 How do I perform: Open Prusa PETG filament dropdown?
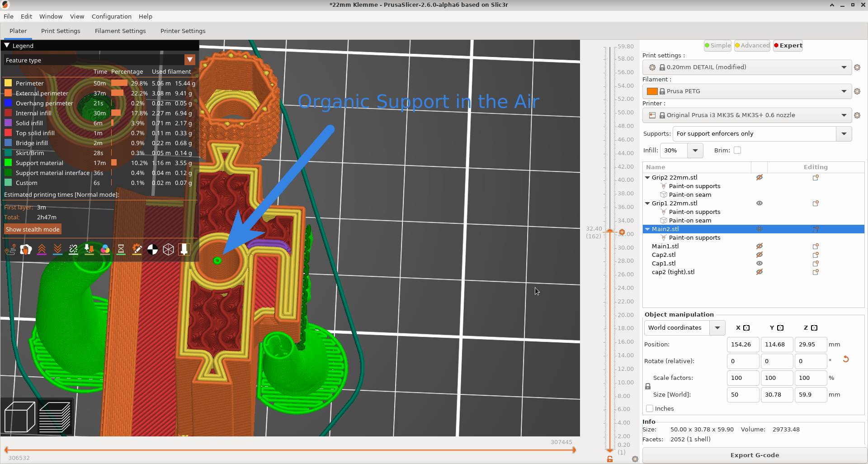tap(747, 91)
